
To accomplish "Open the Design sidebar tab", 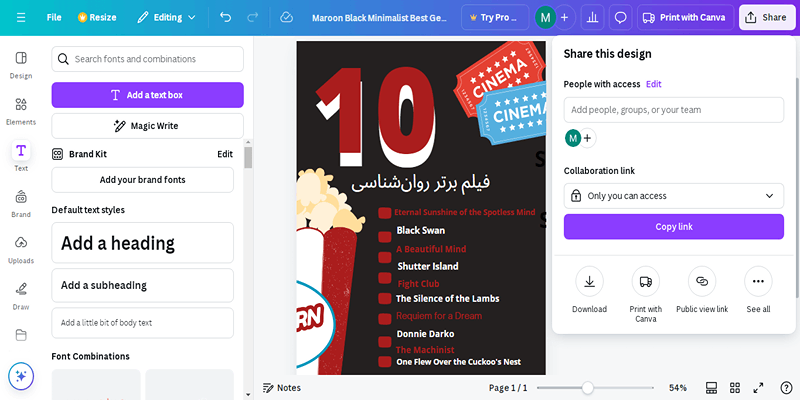I will pos(21,65).
